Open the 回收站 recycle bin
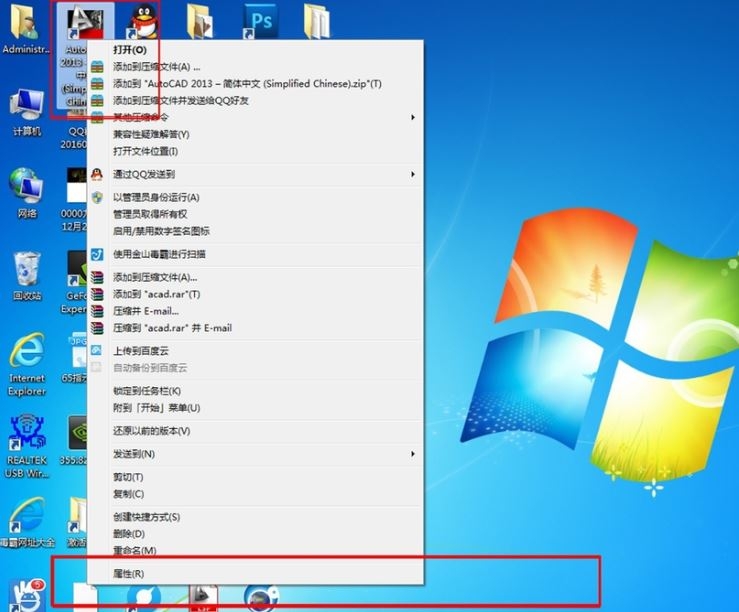Viewport: 739px width, 612px height. [x=27, y=276]
